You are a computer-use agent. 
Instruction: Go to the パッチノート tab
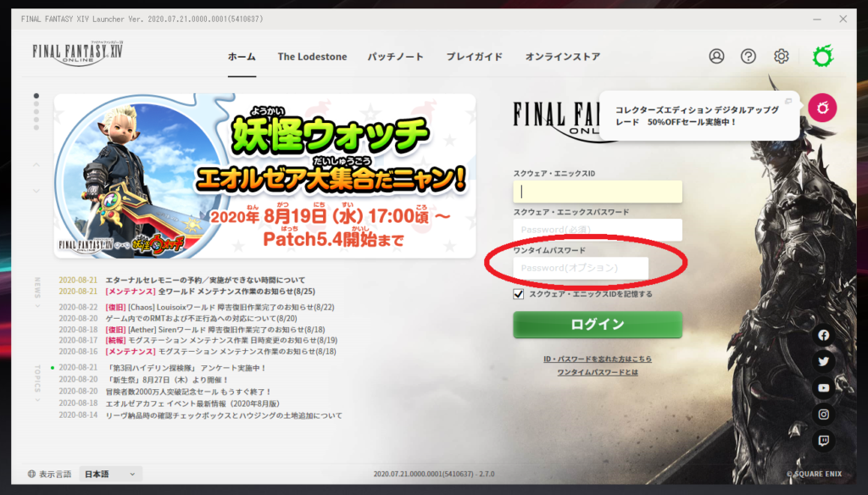[x=395, y=57]
